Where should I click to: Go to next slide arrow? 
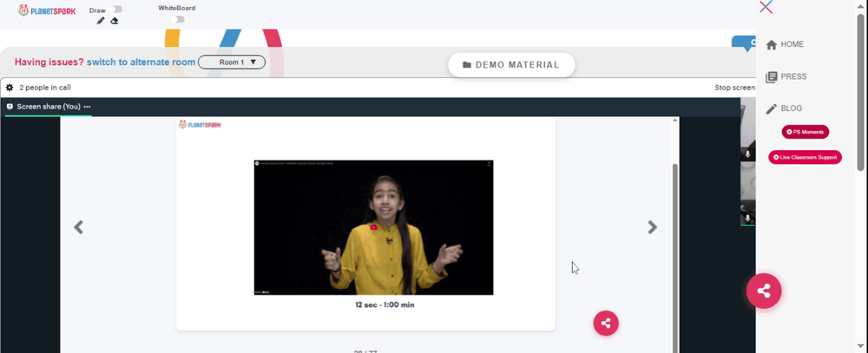coord(653,227)
